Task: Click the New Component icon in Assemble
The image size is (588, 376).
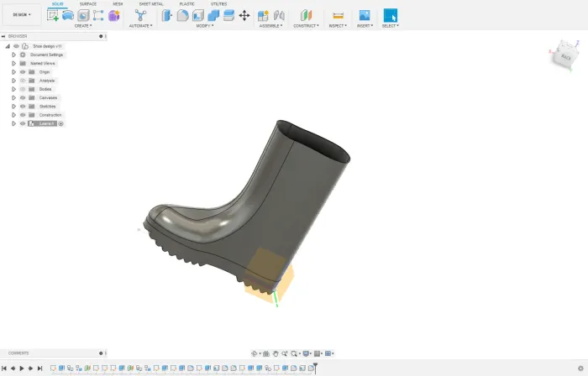Action: 263,15
